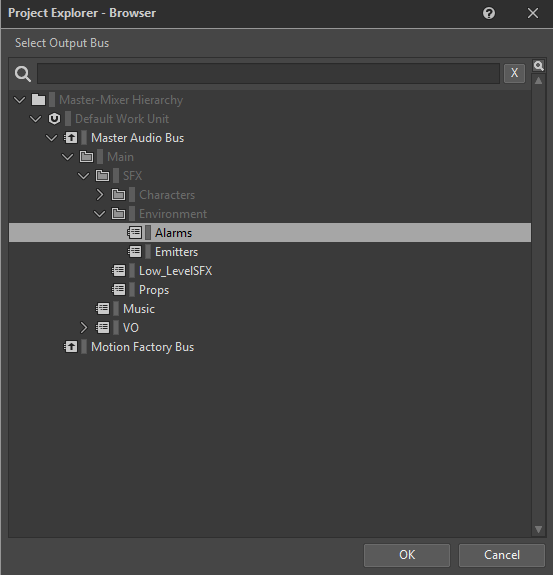553x575 pixels.
Task: Expand the Characters folder
Action: 99,195
